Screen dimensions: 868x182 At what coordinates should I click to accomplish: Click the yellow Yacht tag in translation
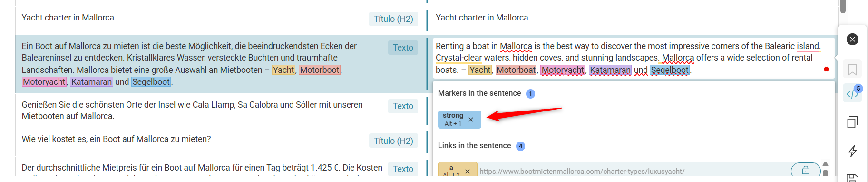[480, 70]
